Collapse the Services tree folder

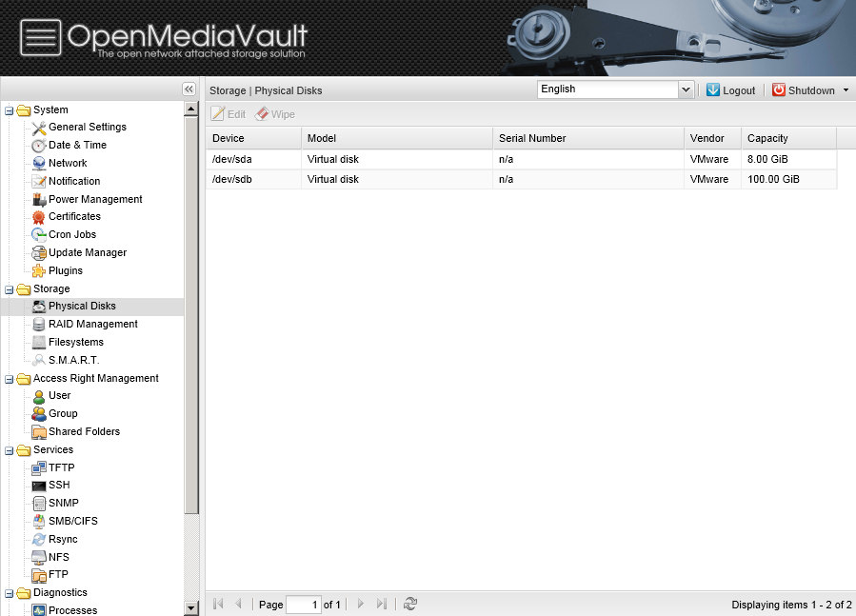click(x=10, y=450)
